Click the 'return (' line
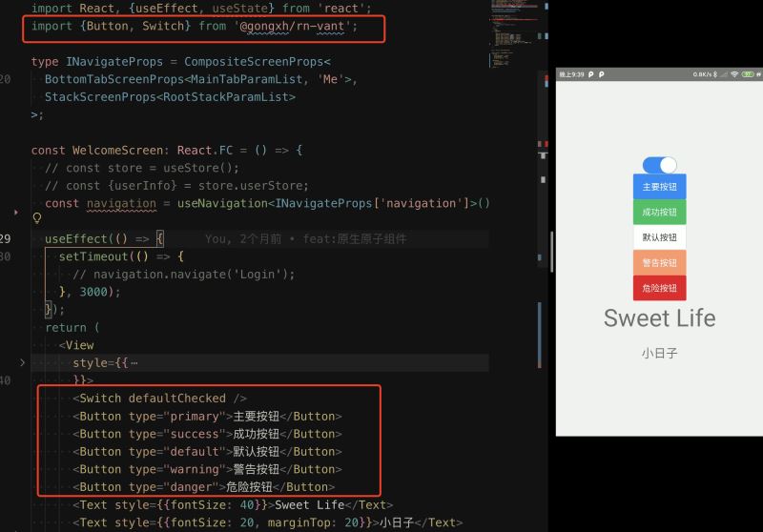Screen dimensions: 763x532 click(72, 327)
